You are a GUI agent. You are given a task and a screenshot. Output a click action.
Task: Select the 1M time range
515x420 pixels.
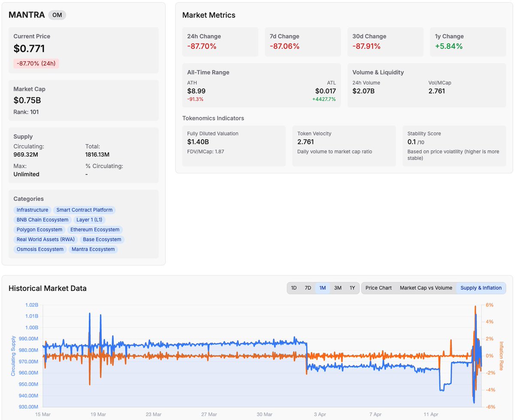click(x=322, y=288)
